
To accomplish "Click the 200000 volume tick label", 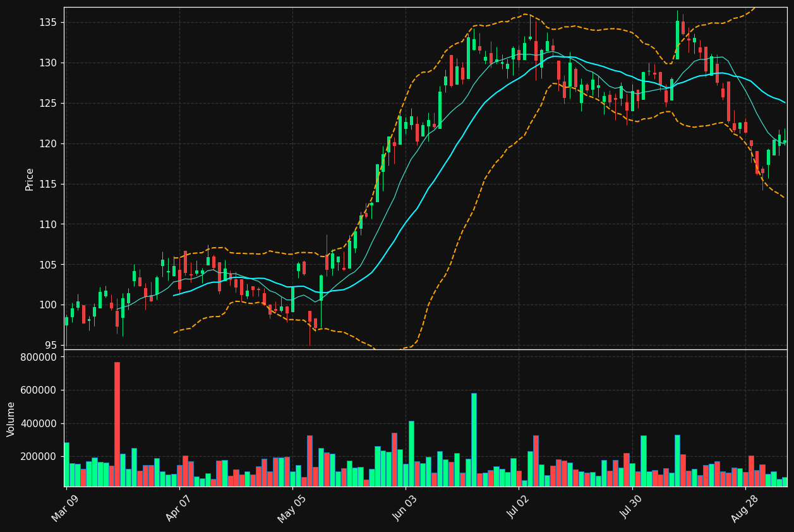I will (x=39, y=457).
